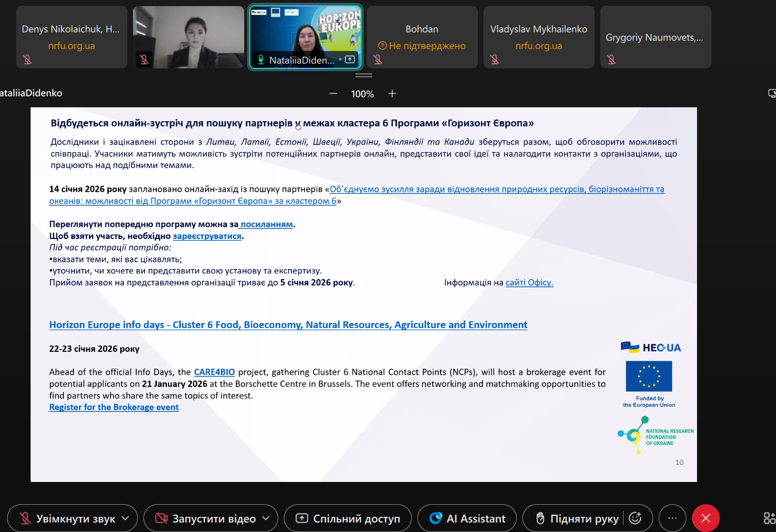
Task: Raise hand with Підняти руку
Action: (576, 519)
